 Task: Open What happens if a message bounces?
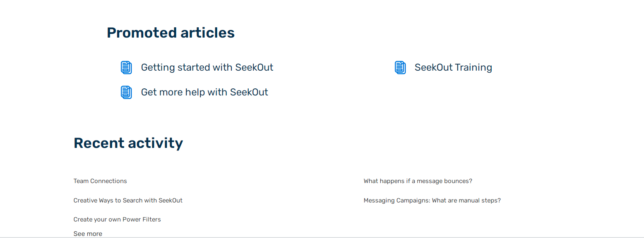pos(418,181)
